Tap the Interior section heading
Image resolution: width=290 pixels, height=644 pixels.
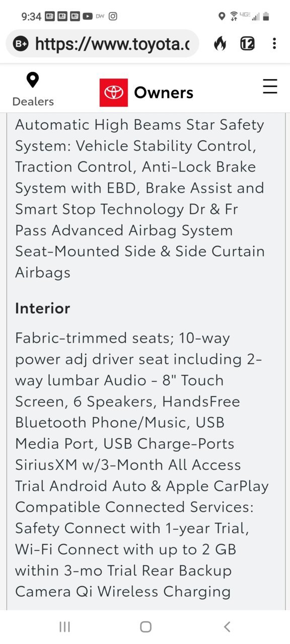[x=42, y=308]
